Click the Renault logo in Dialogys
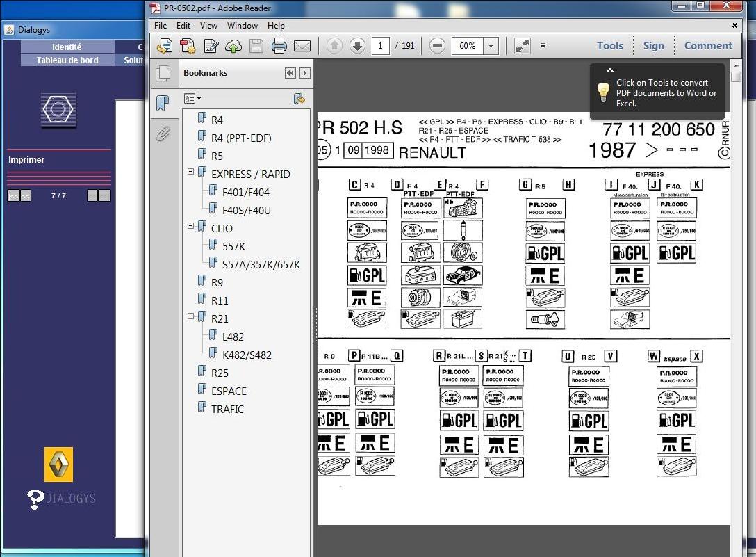 click(x=58, y=465)
